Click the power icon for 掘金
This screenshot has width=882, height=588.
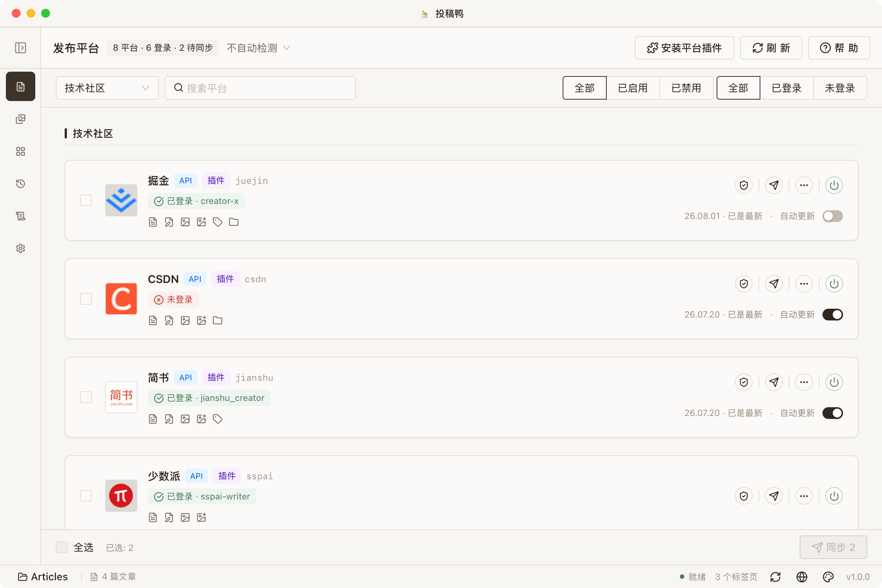834,185
